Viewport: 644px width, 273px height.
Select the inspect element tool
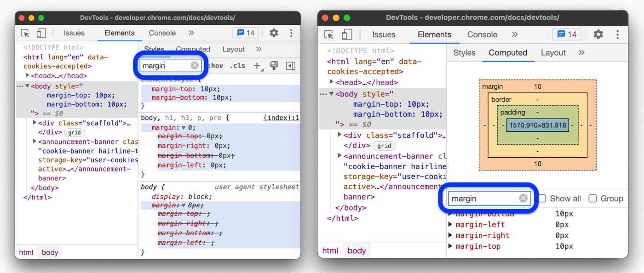26,33
